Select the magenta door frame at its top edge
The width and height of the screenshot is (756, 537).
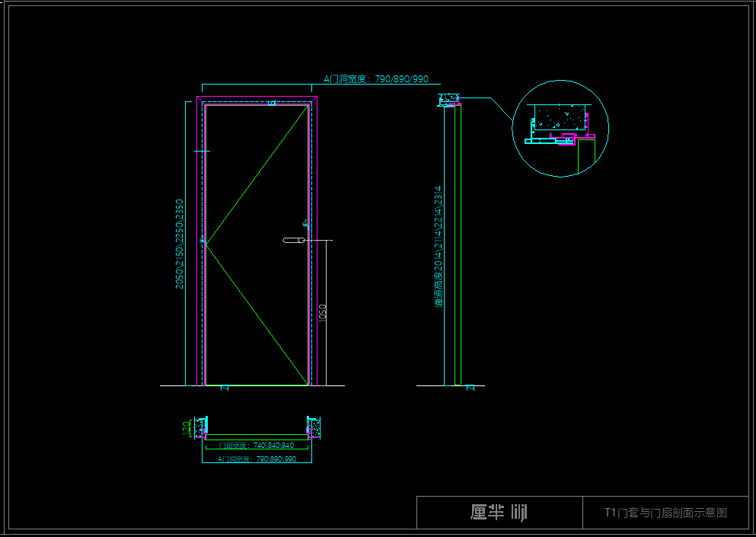257,97
